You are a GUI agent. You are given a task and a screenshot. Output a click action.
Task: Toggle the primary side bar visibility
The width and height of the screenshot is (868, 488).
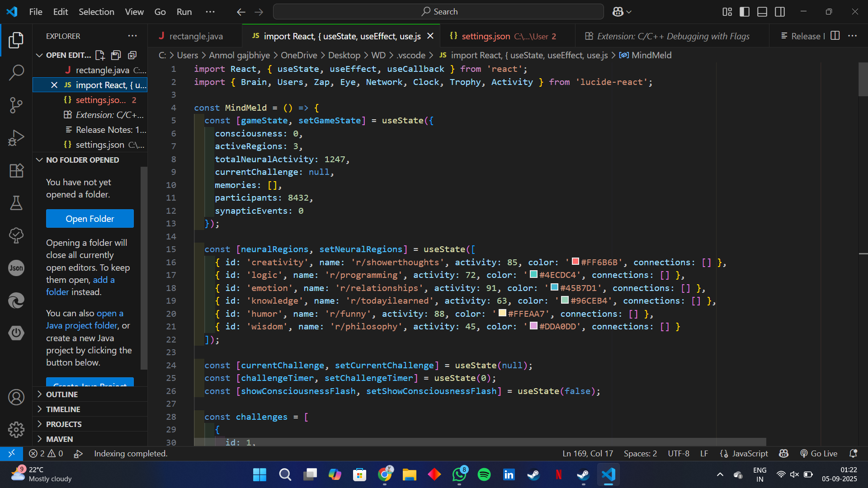(744, 12)
